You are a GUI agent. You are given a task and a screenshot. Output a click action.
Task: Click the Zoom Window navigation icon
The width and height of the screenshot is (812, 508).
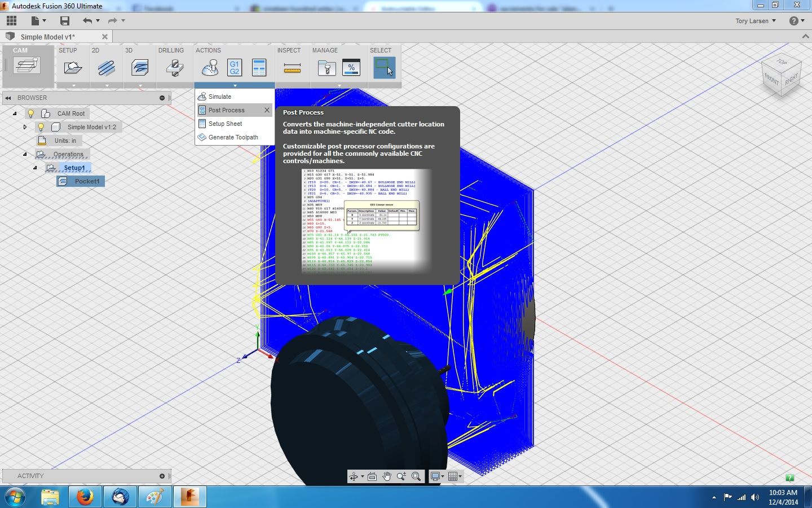(x=417, y=476)
